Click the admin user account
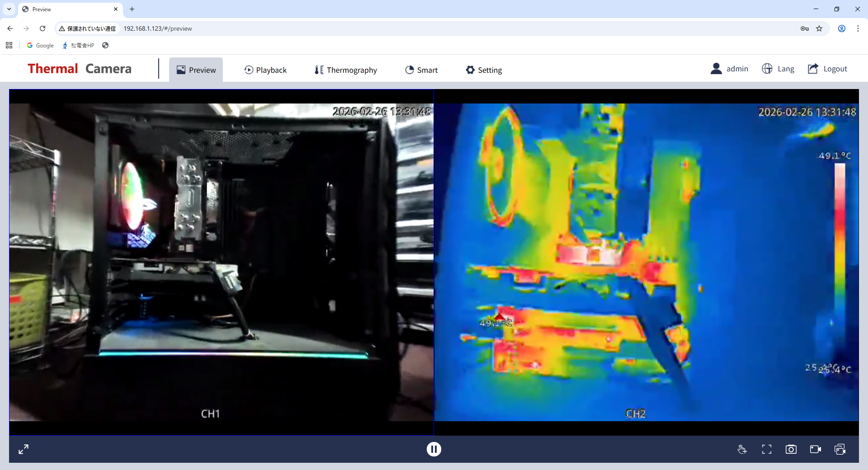The image size is (868, 470). coord(729,69)
